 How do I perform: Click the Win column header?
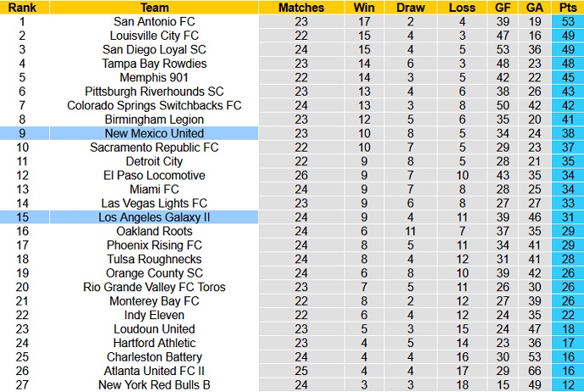point(362,8)
